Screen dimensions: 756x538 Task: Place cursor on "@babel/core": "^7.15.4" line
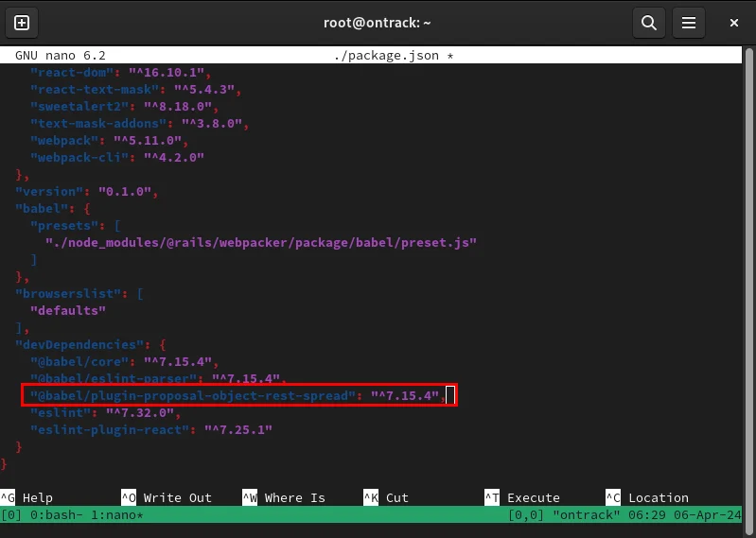124,361
